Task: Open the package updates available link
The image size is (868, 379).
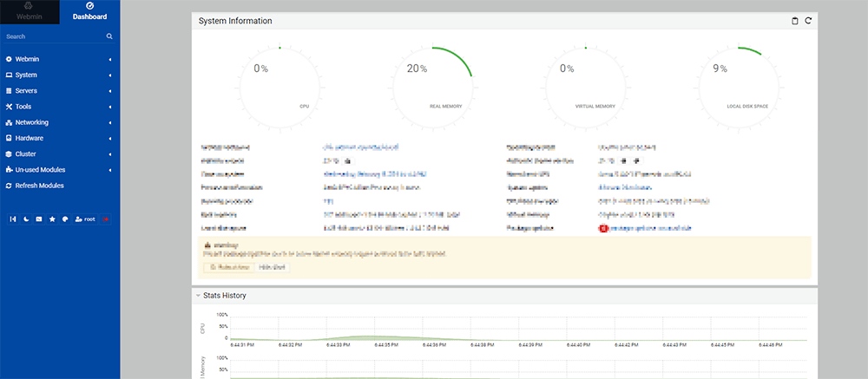Action: click(x=650, y=228)
